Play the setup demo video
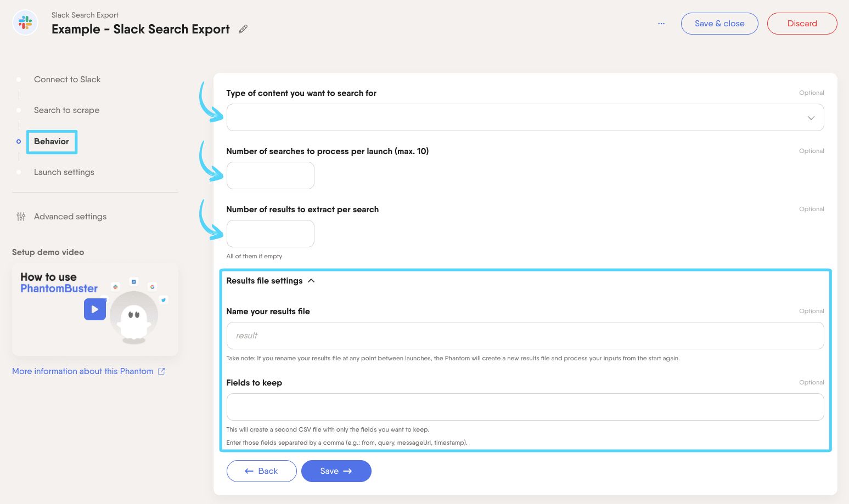The width and height of the screenshot is (849, 504). (95, 309)
